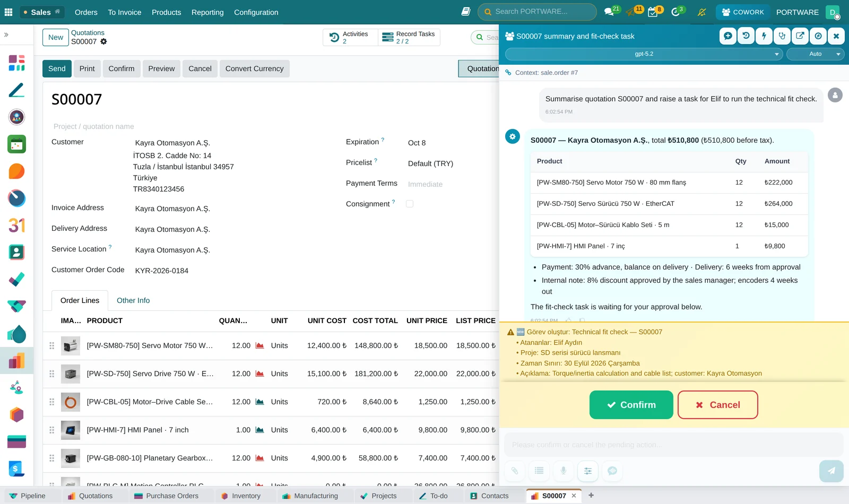Screen dimensions: 849x504
Task: Open the stethoscope diagnostics icon
Action: point(782,36)
